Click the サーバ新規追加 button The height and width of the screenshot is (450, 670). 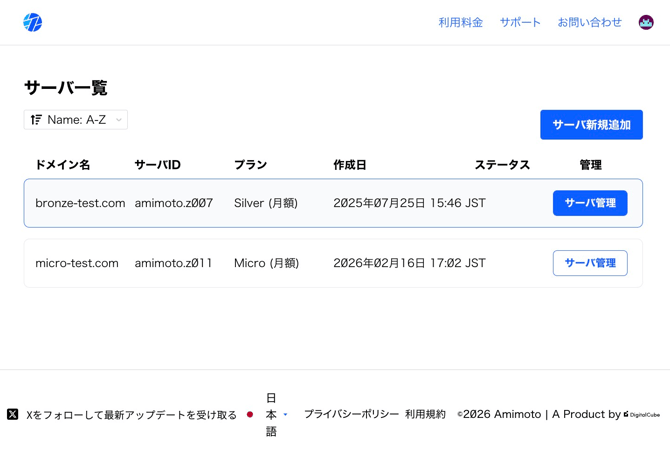pyautogui.click(x=591, y=125)
